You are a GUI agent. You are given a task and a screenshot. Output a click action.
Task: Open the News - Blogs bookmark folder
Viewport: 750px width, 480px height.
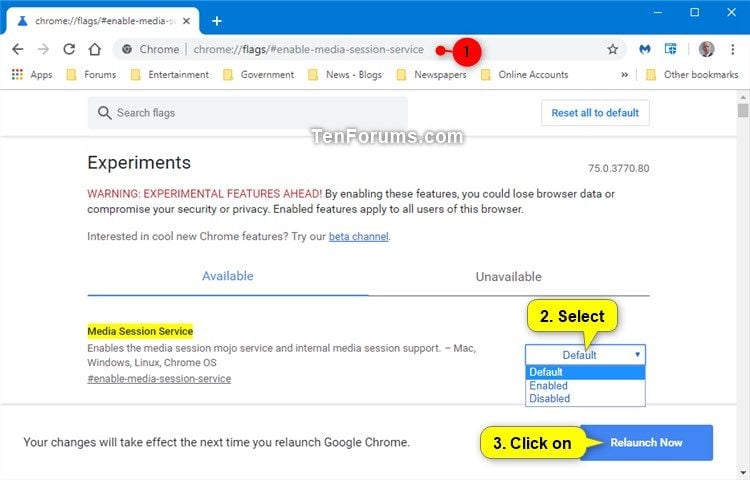click(345, 75)
